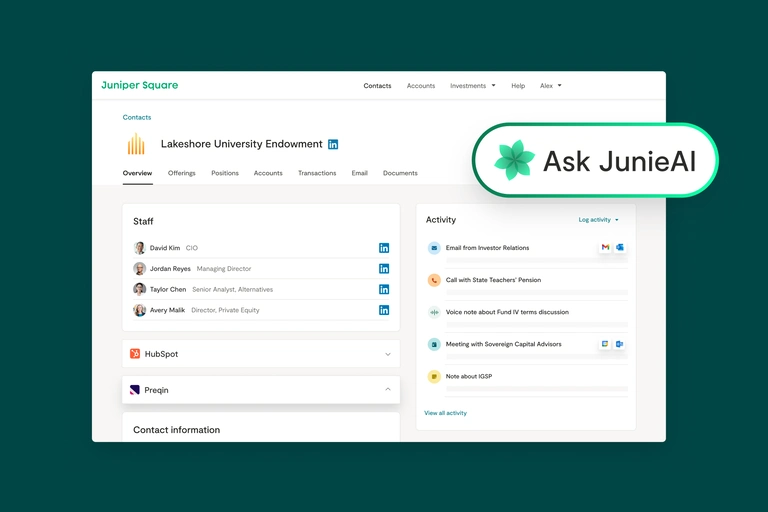768x512 pixels.
Task: Go to Contacts in top navigation
Action: click(x=377, y=86)
